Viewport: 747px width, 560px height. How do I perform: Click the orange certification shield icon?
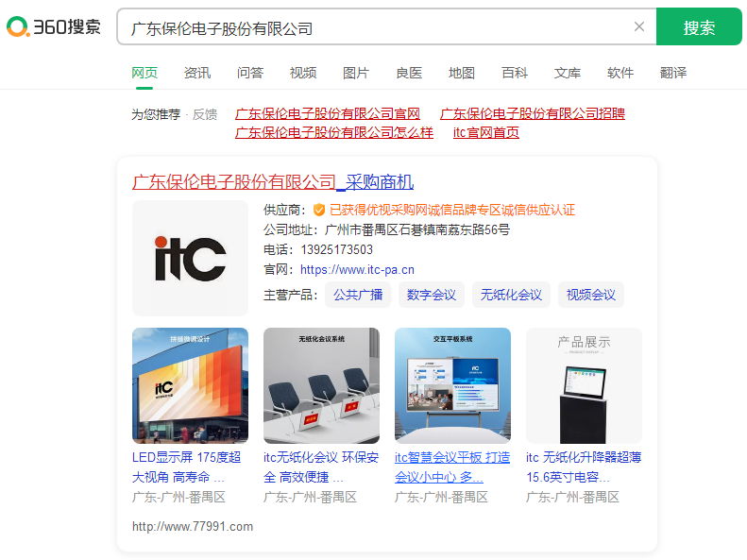click(x=318, y=210)
